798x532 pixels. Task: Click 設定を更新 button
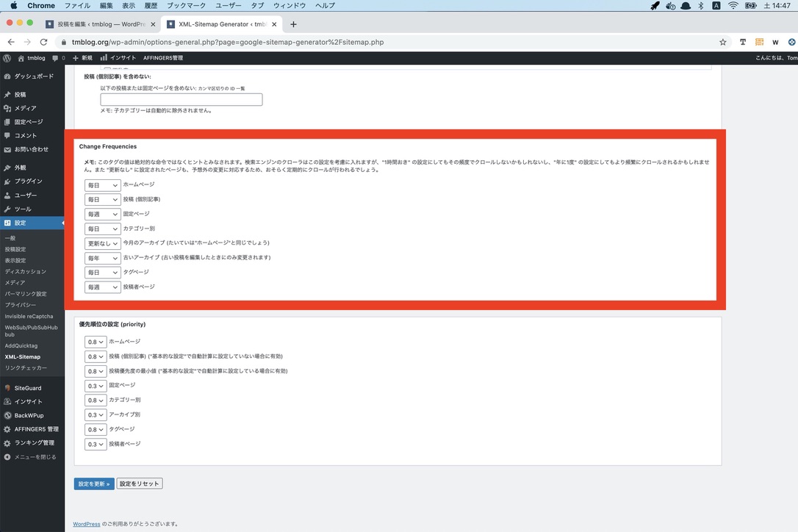[93, 484]
